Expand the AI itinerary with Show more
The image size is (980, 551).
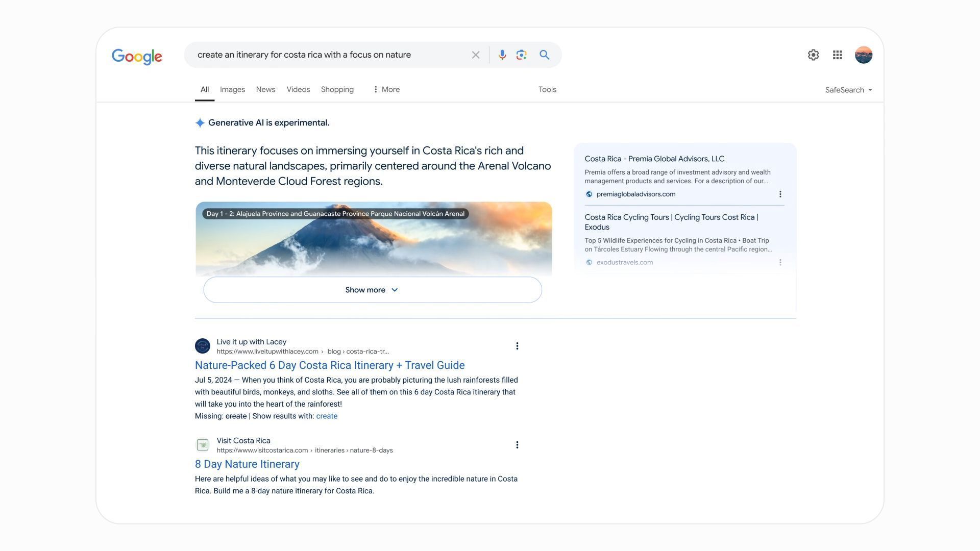point(372,289)
